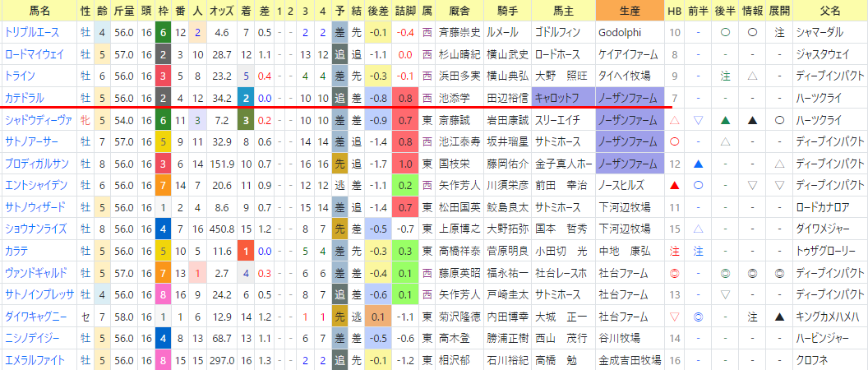
Task: Sort by the 馬名 column header
Action: coord(39,11)
